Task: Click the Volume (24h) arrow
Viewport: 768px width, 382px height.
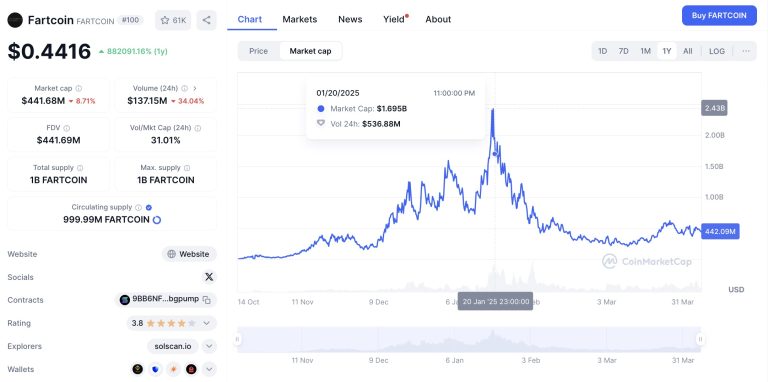Action: pyautogui.click(x=195, y=89)
